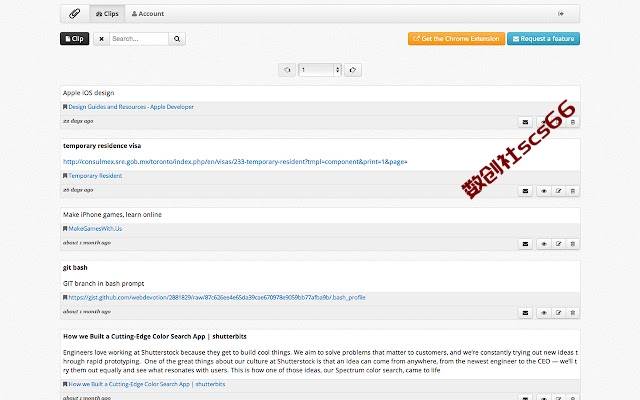This screenshot has width=640, height=400.
Task: Delete the git bash clip
Action: (x=573, y=313)
